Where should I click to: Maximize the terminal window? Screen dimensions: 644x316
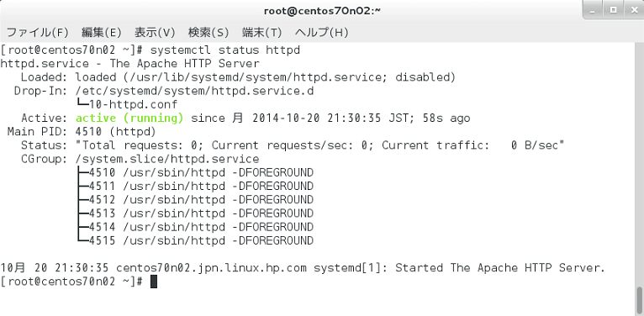pyautogui.click(x=613, y=10)
